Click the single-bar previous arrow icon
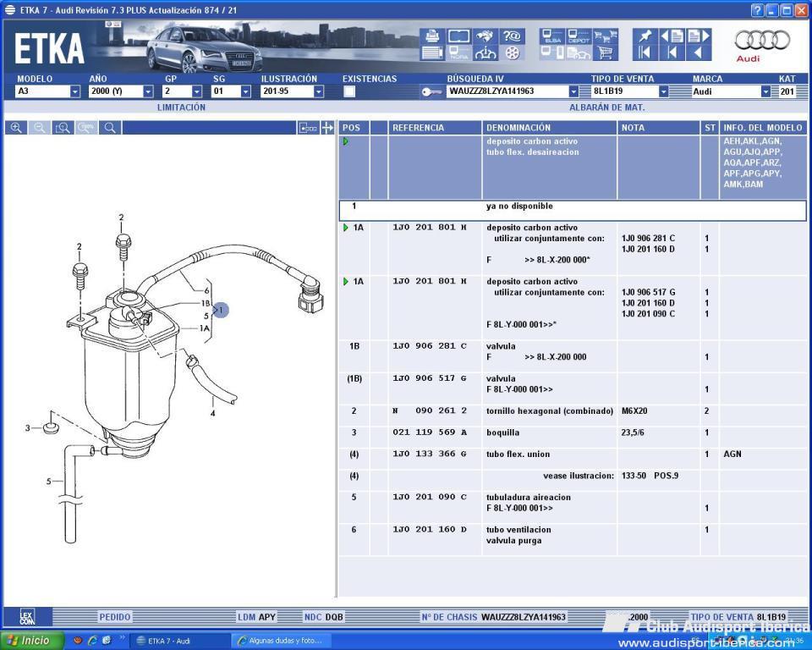The height and width of the screenshot is (650, 812). (672, 52)
